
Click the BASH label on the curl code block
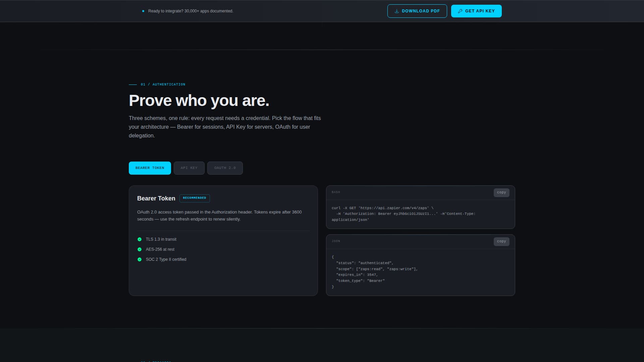pyautogui.click(x=336, y=192)
